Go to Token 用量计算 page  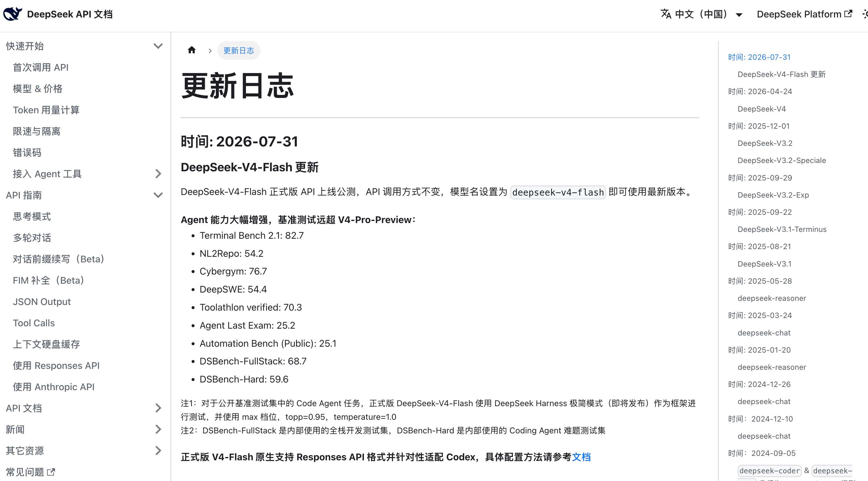click(46, 110)
